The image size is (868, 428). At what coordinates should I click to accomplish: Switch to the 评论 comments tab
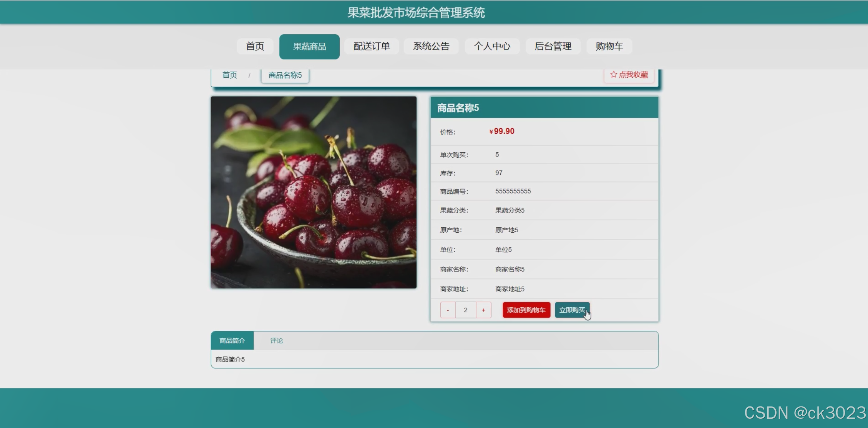[276, 341]
